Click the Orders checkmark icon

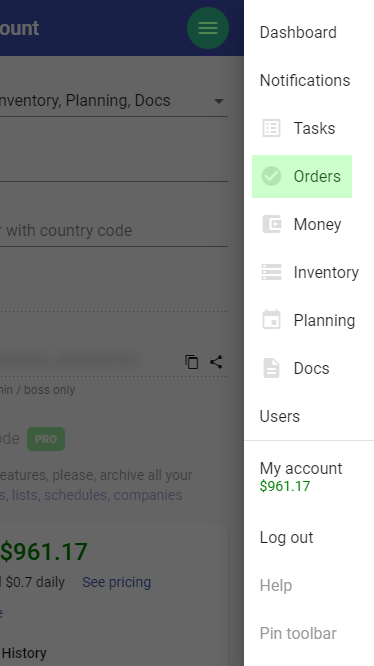click(x=271, y=176)
